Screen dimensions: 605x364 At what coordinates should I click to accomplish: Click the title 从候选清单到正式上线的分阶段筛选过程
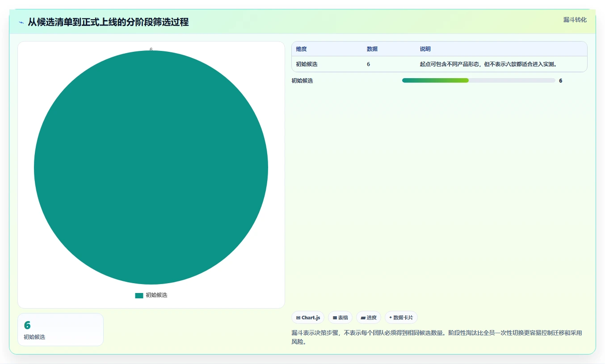point(108,22)
